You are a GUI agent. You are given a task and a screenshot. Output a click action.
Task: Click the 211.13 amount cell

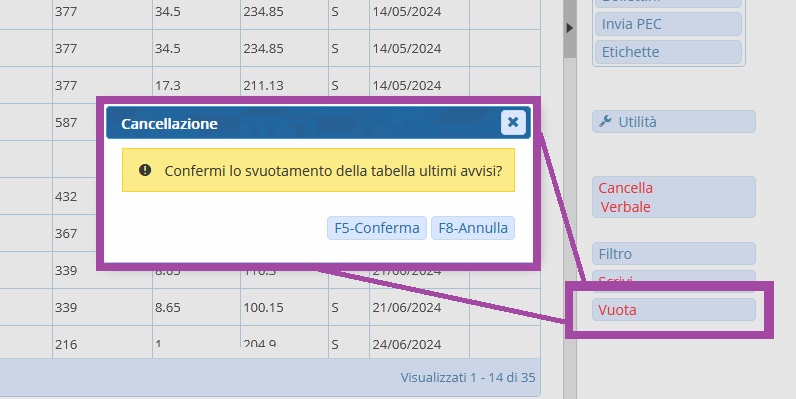tap(284, 85)
